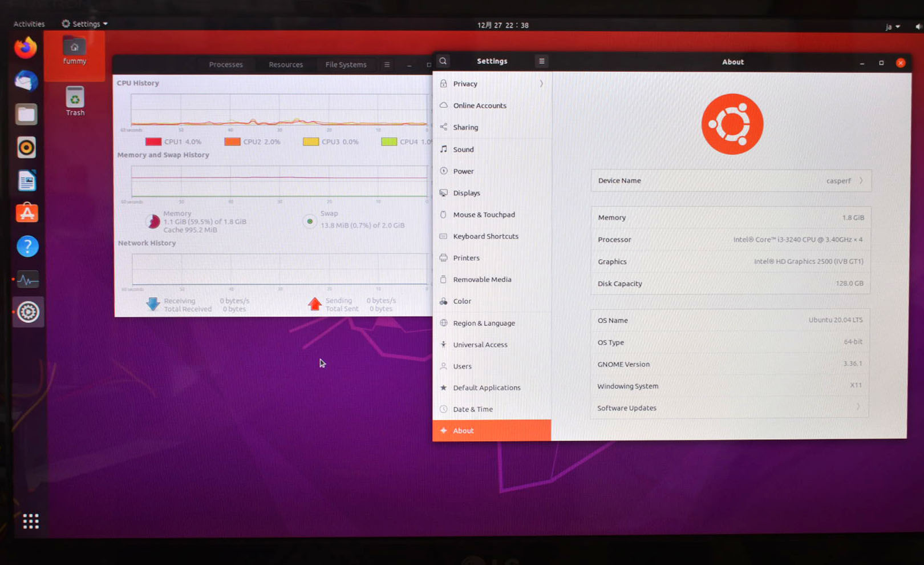
Task: Open the Settings app menu dropdown
Action: tap(84, 24)
